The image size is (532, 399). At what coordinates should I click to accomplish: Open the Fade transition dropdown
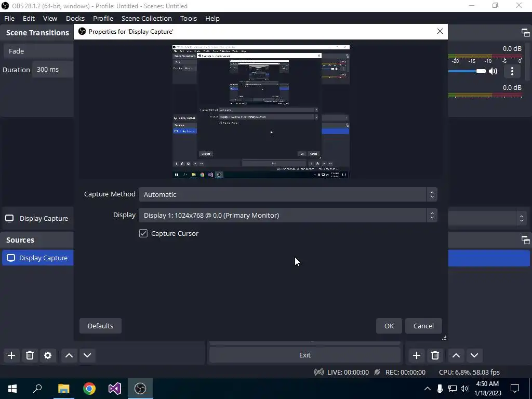pyautogui.click(x=38, y=51)
